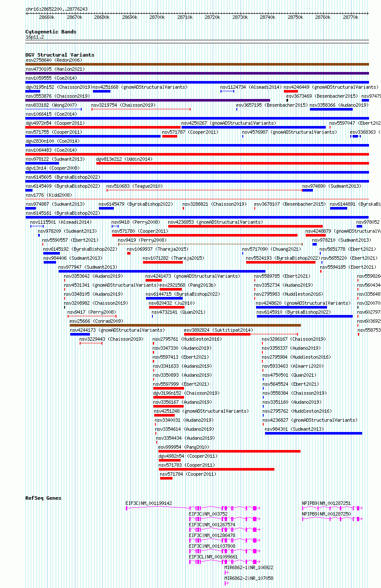Open the RefSeq Genes track title

[x=43, y=498]
